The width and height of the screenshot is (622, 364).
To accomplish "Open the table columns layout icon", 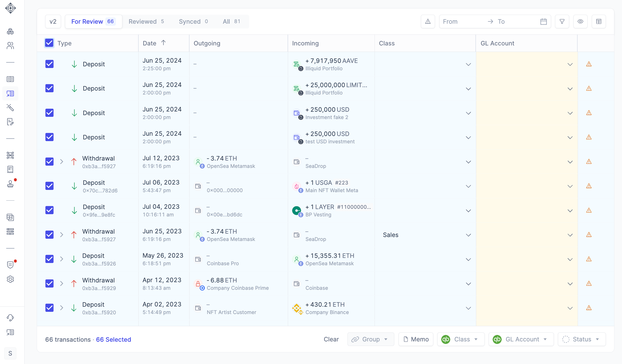I will [599, 21].
